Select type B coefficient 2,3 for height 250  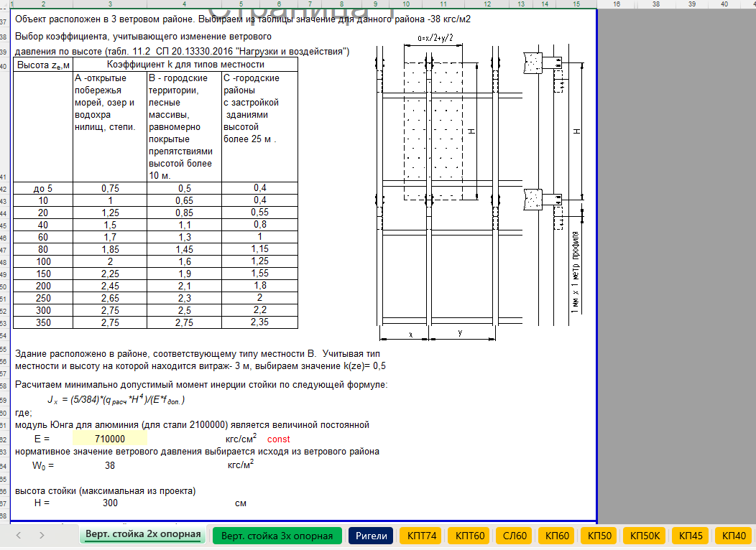click(184, 298)
